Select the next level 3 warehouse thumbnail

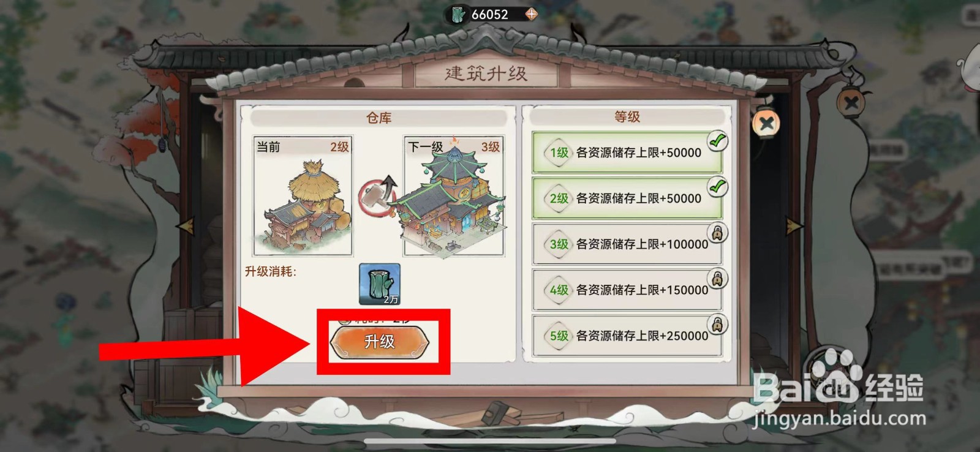click(x=454, y=196)
